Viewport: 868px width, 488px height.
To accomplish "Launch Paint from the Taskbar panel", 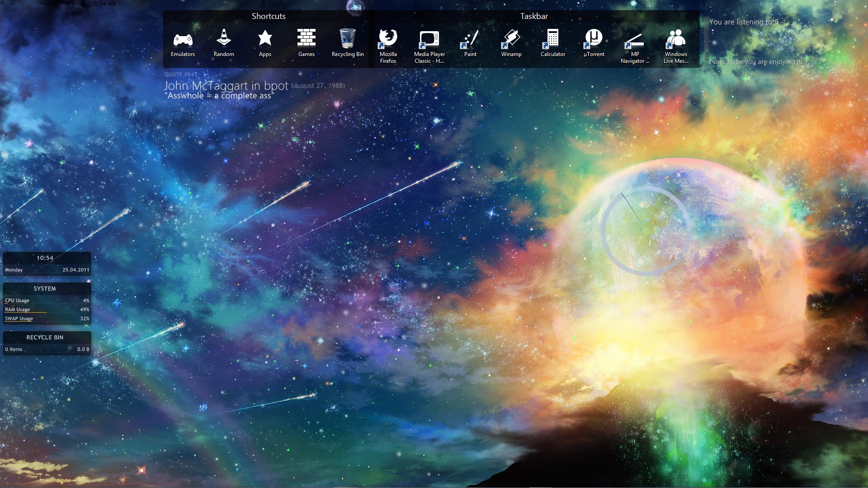I will (470, 44).
